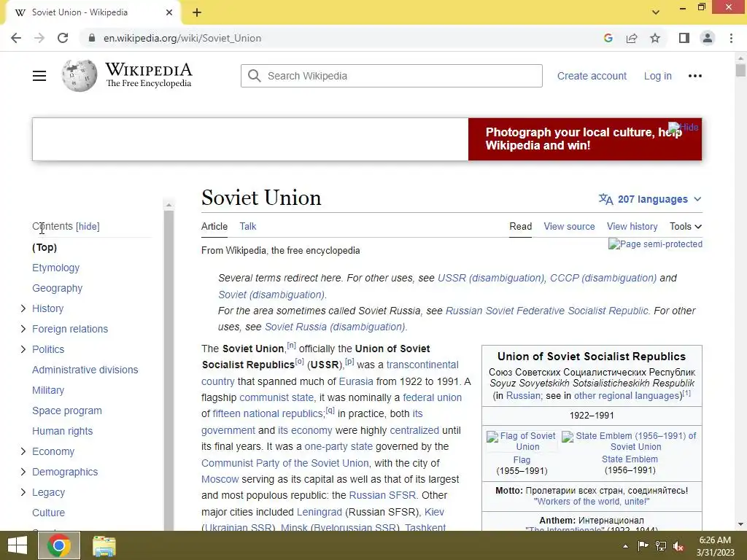This screenshot has height=560, width=747.
Task: View site info via the padlock icon
Action: [92, 38]
